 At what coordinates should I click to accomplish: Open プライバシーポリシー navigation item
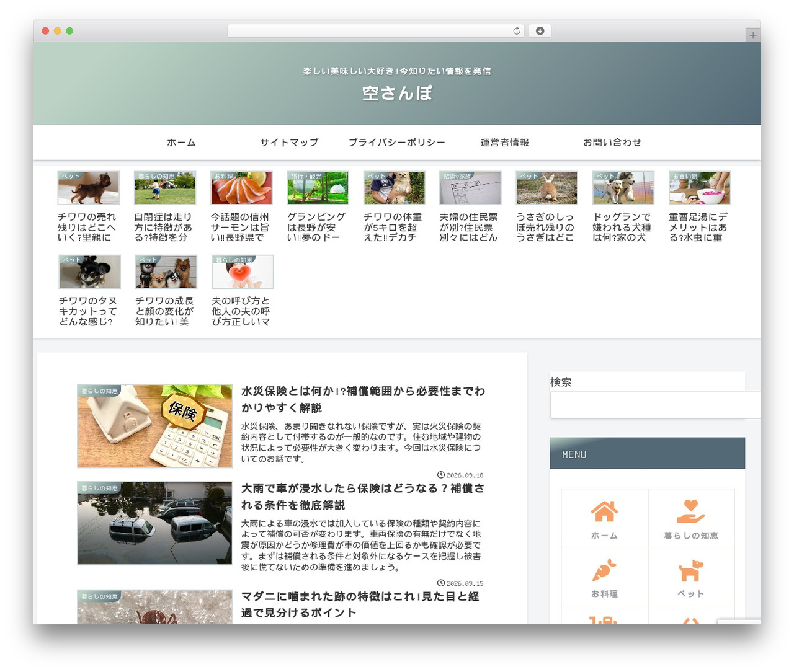pyautogui.click(x=397, y=143)
